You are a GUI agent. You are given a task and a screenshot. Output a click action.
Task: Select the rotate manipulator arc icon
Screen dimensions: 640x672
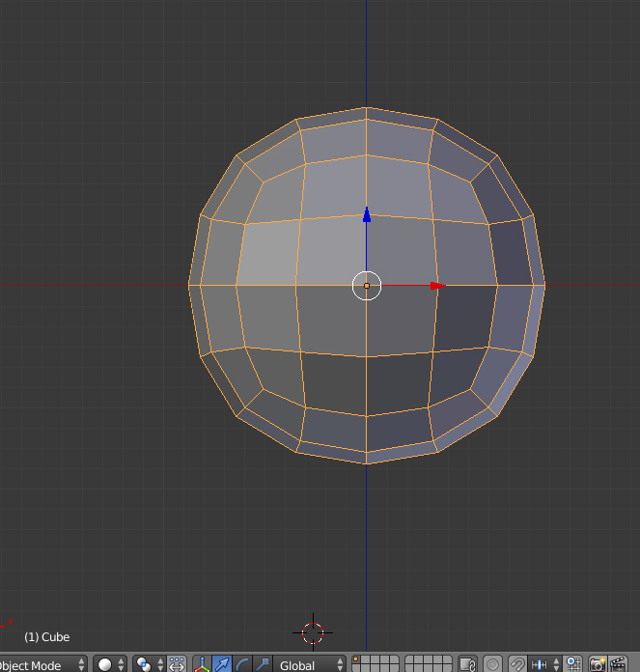[x=242, y=664]
